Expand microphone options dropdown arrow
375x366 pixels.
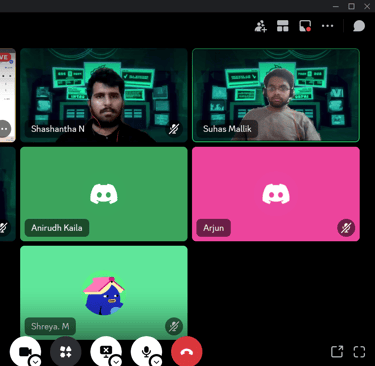(x=157, y=361)
